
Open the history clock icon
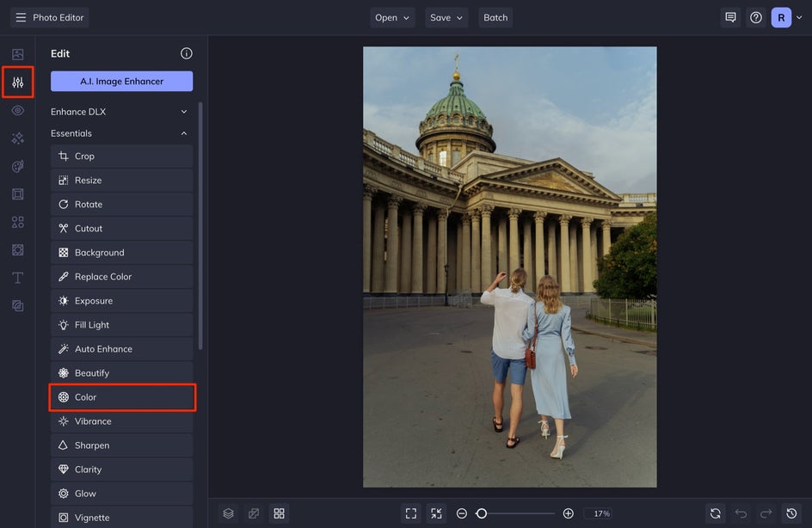click(791, 513)
